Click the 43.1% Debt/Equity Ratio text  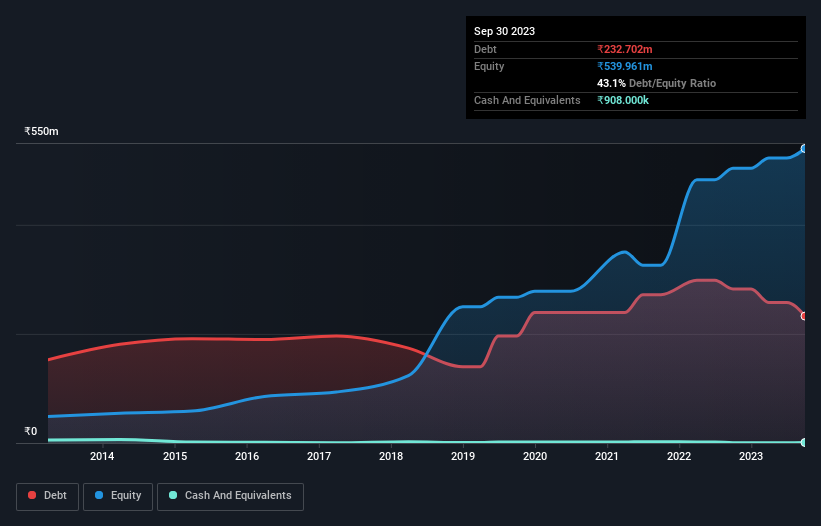coord(656,83)
